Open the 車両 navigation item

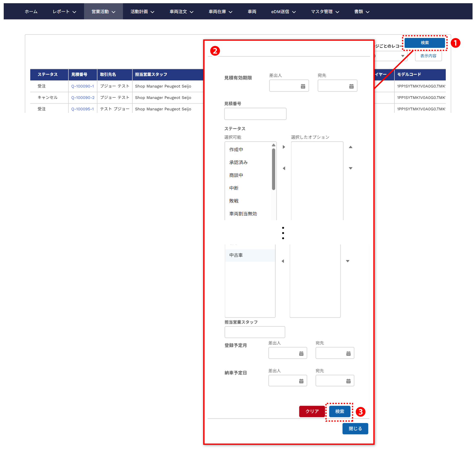pos(252,12)
